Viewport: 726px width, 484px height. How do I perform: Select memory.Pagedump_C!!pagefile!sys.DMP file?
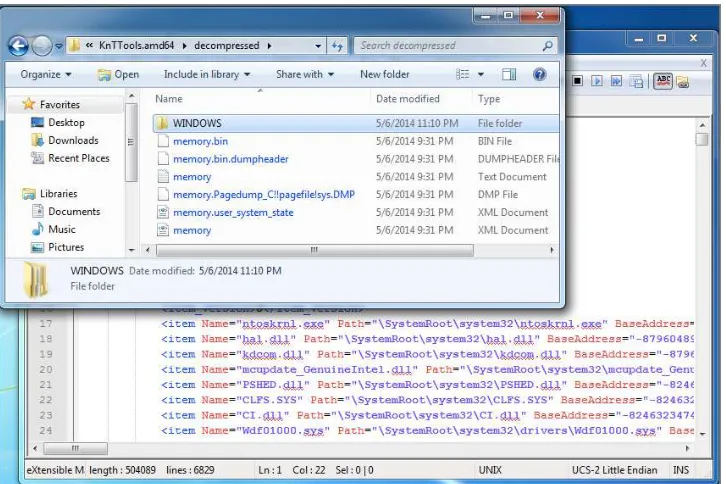click(264, 195)
